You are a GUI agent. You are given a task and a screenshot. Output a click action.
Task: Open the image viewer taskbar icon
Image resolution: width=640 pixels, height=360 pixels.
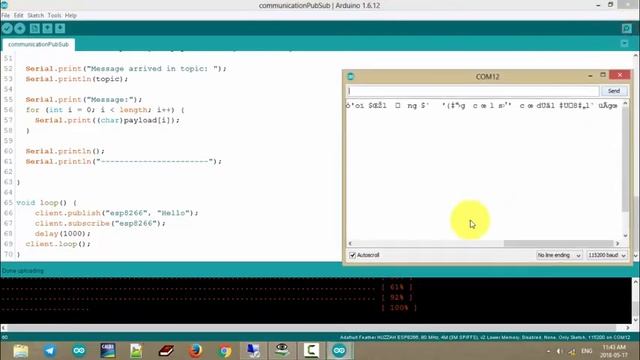(x=136, y=351)
